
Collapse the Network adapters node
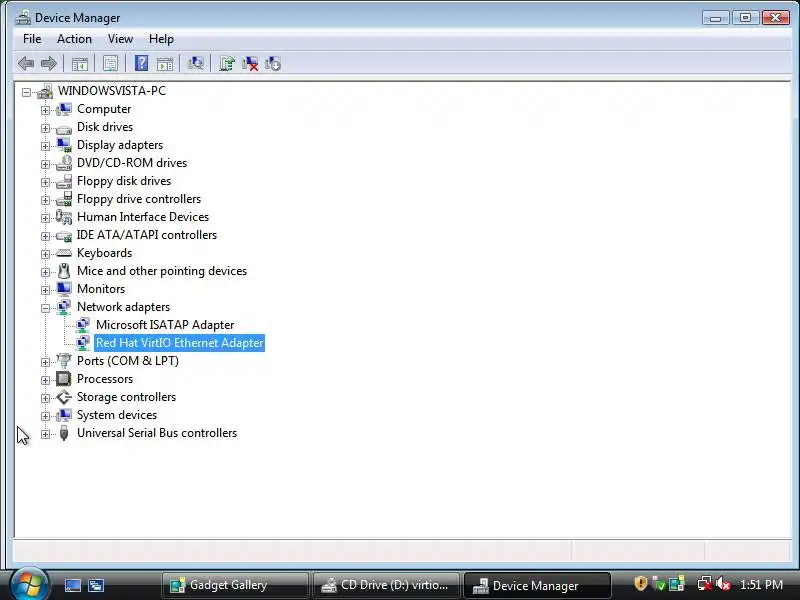[x=45, y=308]
